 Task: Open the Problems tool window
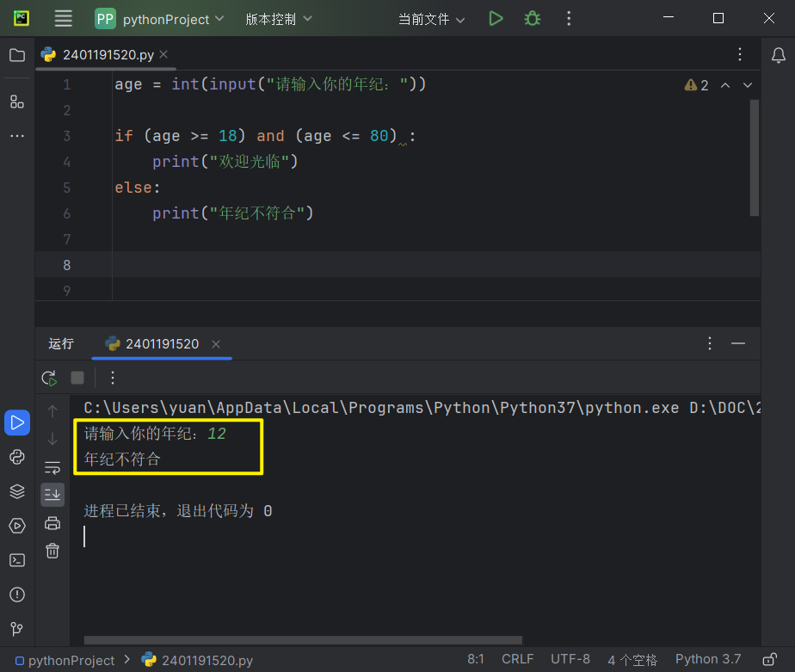[17, 595]
